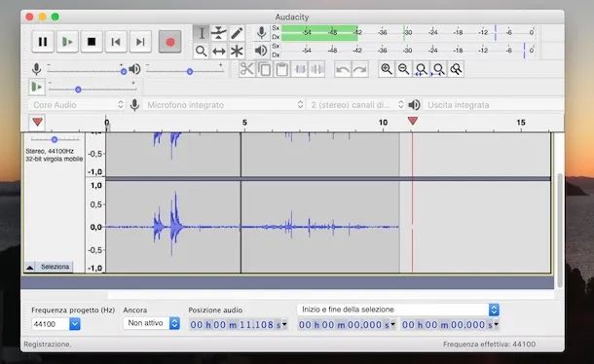594x364 pixels.
Task: Click the Paste clipboard icon
Action: 281,69
